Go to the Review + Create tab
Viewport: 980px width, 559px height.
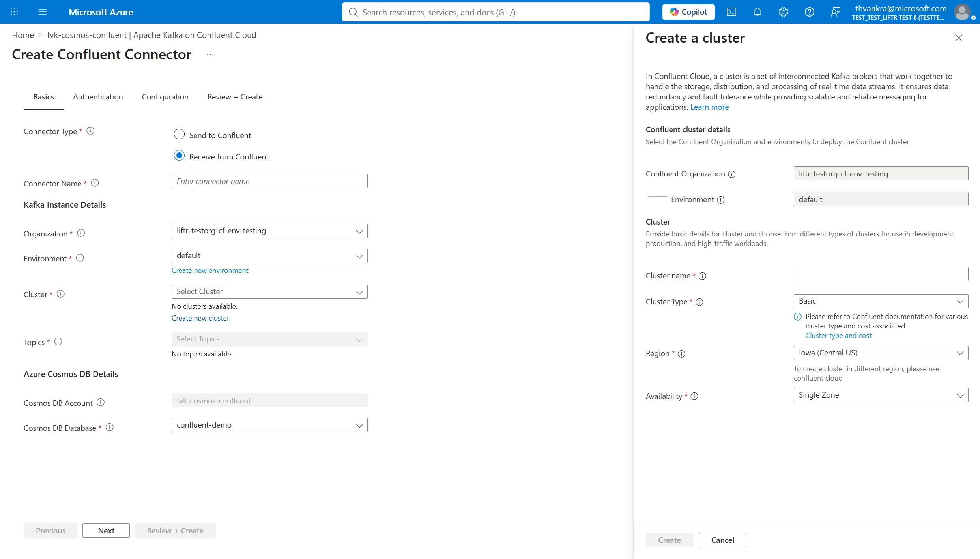(235, 97)
